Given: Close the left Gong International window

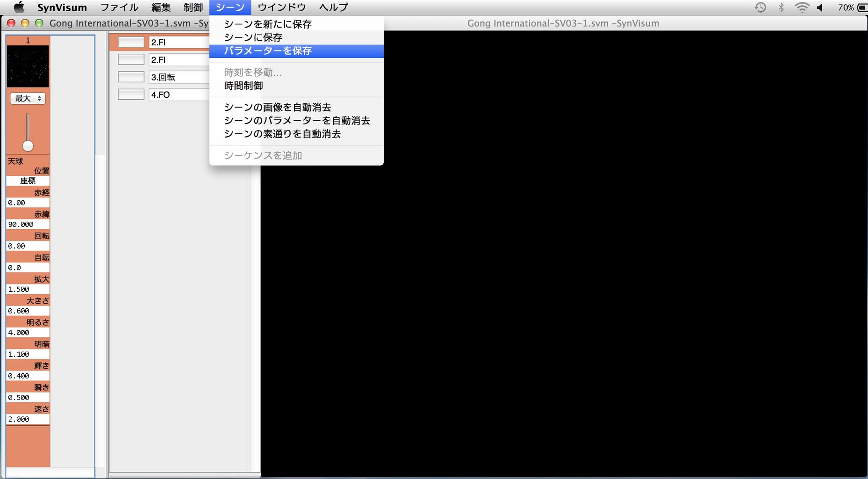Looking at the screenshot, I should pos(11,23).
